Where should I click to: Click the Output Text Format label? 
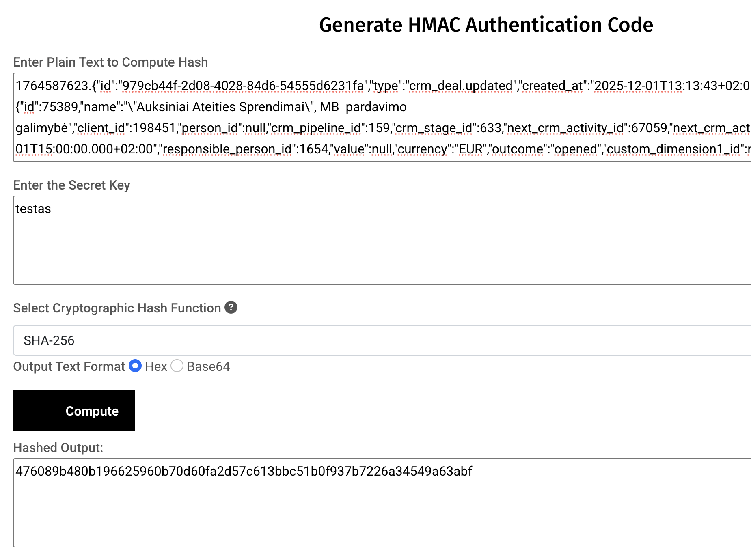(x=69, y=366)
